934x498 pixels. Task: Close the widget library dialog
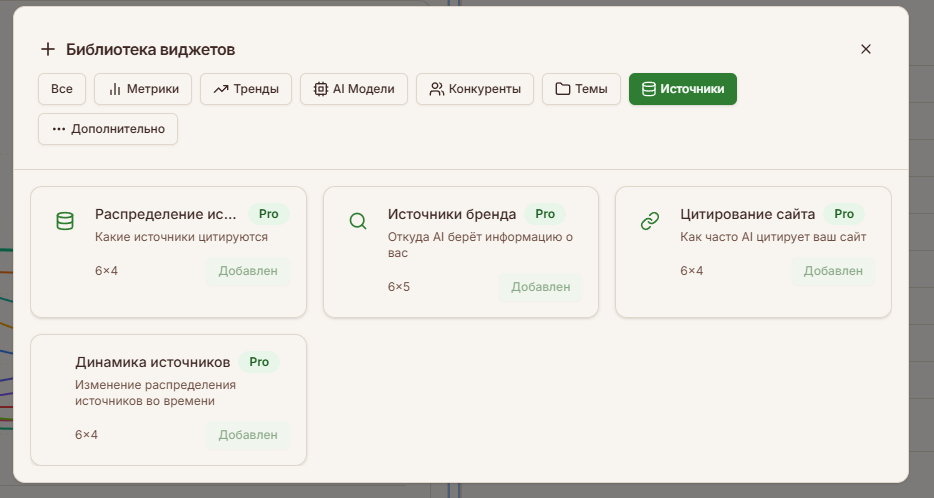[x=866, y=49]
